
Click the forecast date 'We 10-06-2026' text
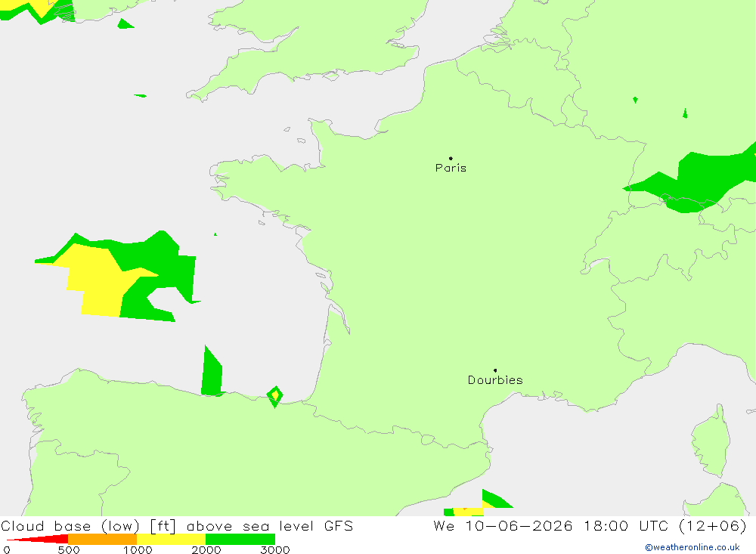(x=503, y=525)
